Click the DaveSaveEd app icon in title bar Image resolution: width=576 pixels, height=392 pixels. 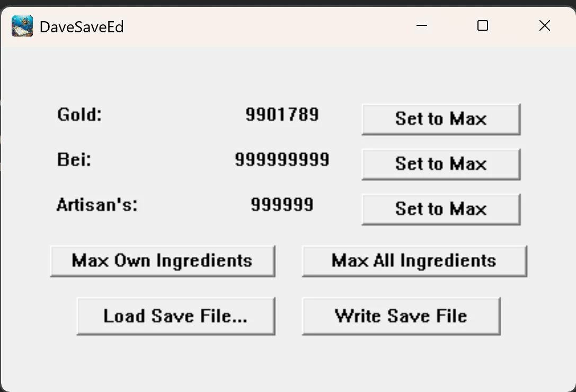point(22,26)
